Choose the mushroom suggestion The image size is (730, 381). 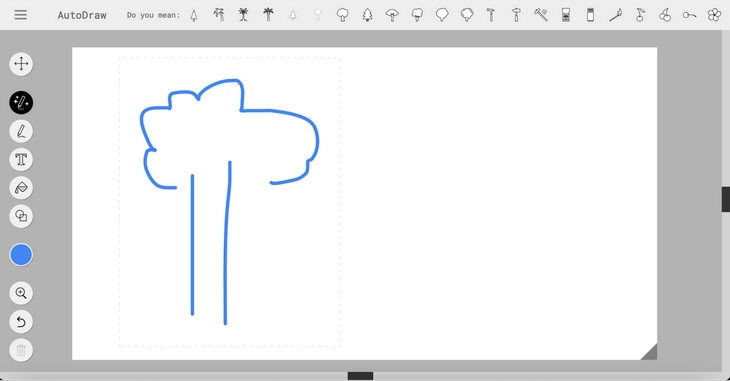click(392, 15)
